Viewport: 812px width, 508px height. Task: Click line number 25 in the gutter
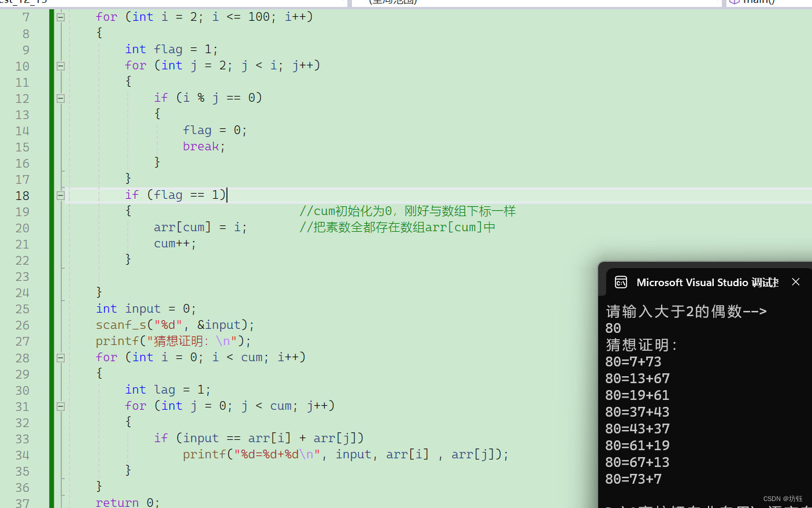(x=23, y=309)
